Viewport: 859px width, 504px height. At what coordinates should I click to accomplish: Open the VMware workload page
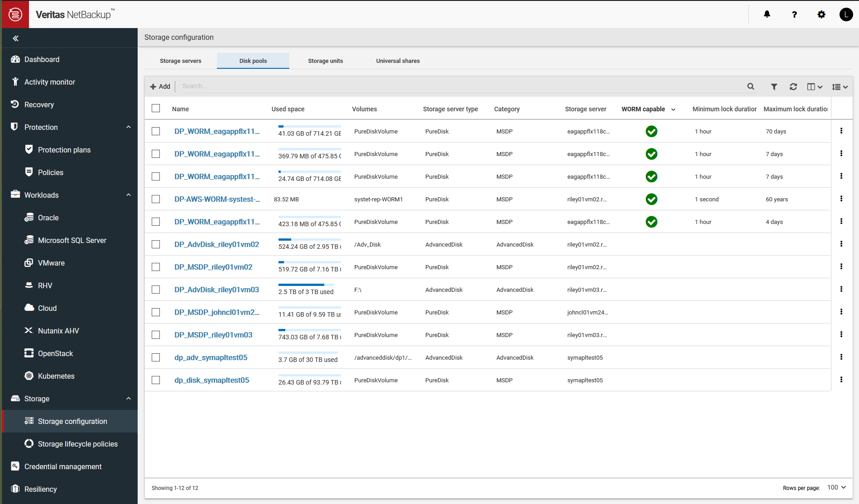(x=51, y=263)
